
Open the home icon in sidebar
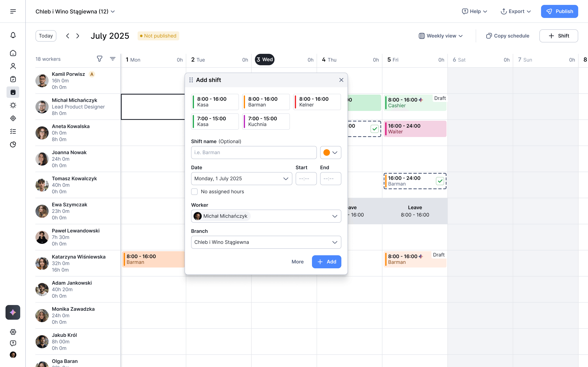pos(13,53)
